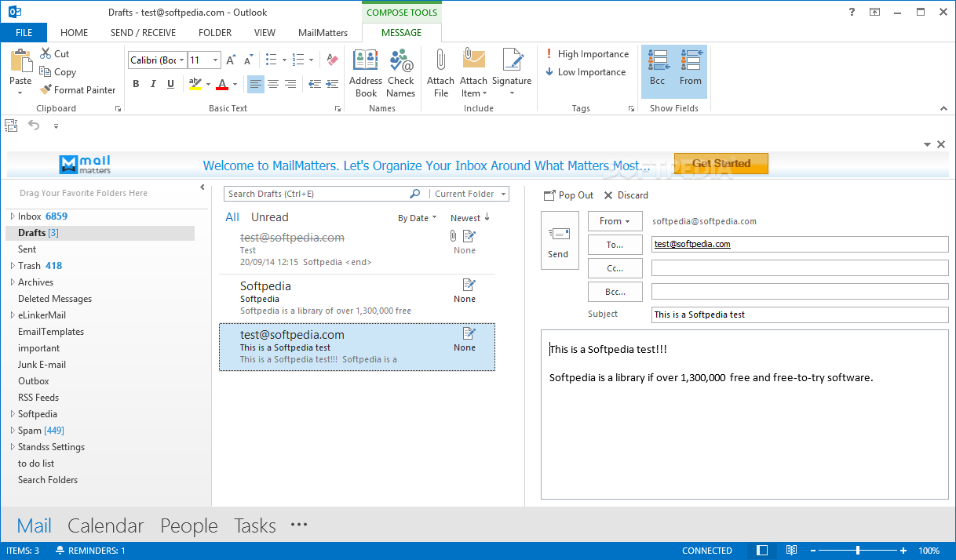The height and width of the screenshot is (560, 956).
Task: Open the Address Book
Action: pos(366,73)
